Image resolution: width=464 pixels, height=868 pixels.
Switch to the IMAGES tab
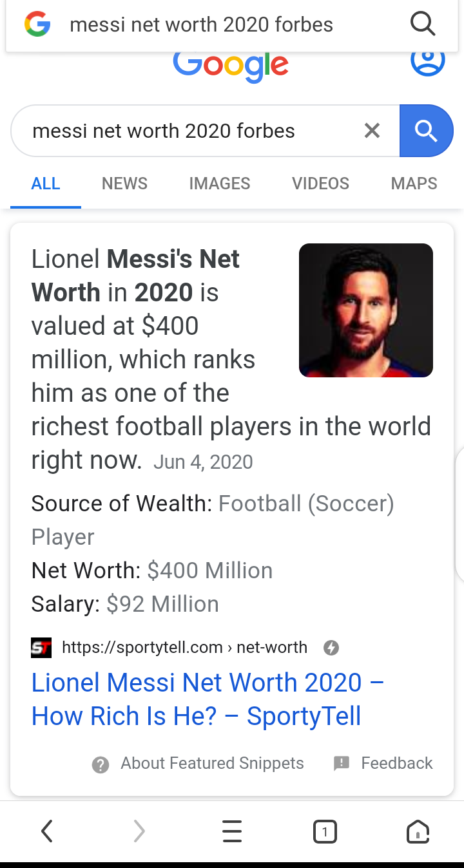(220, 184)
